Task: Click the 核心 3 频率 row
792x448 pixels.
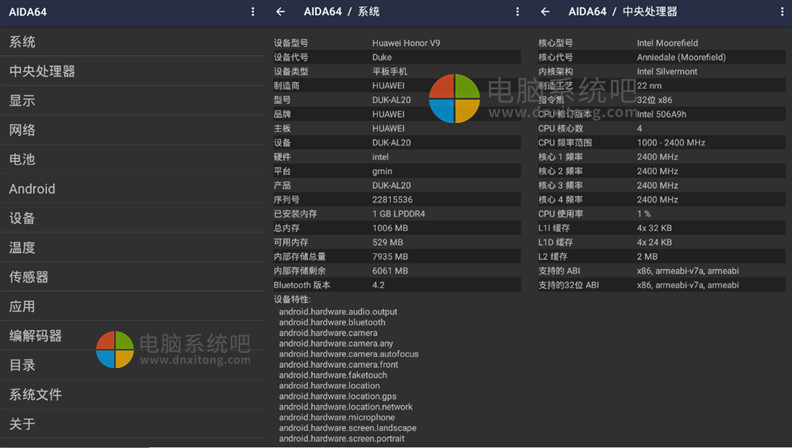Action: tap(662, 185)
